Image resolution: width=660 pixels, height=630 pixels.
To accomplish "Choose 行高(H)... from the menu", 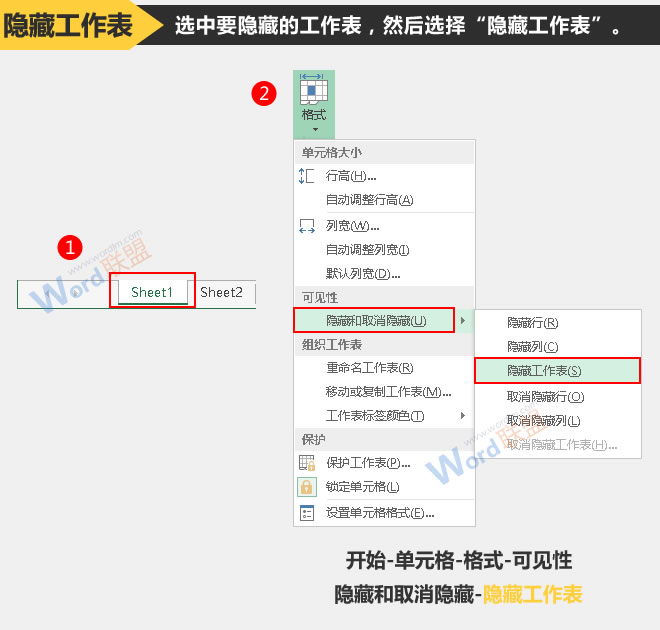I will pyautogui.click(x=385, y=176).
